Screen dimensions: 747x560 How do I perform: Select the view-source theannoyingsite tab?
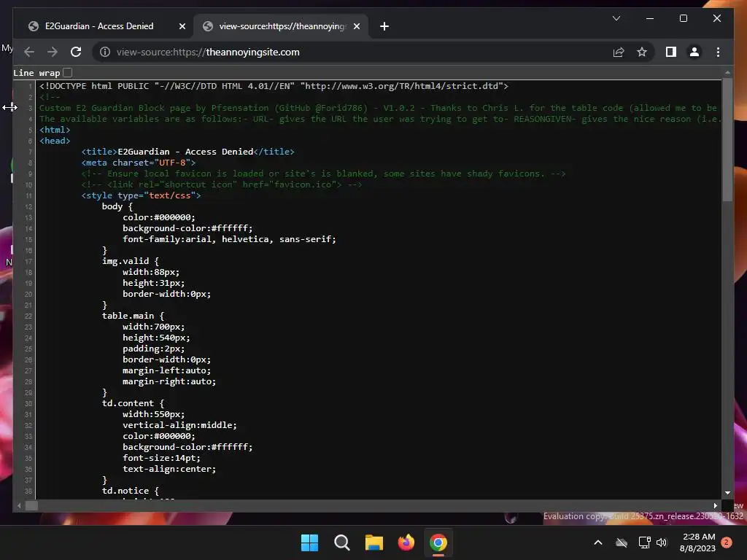282,26
